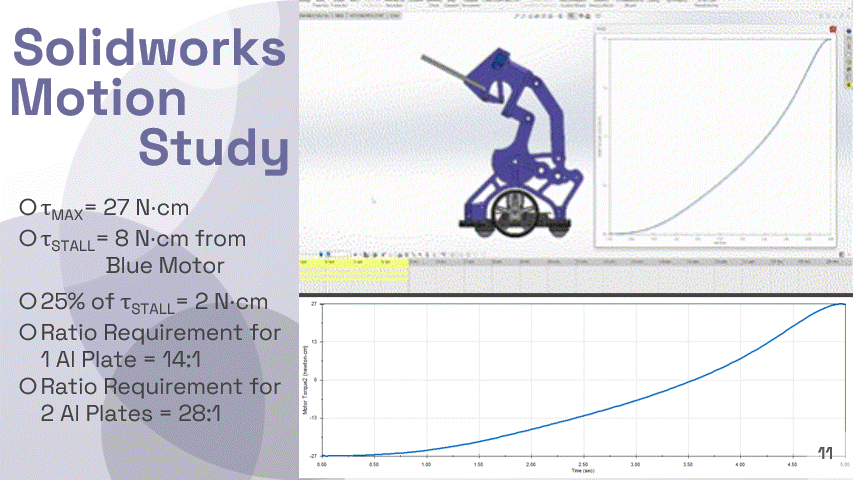This screenshot has height=480, width=853.
Task: Click the "Motor Torque2 (newton-cm)" axis label
Action: pyautogui.click(x=305, y=379)
